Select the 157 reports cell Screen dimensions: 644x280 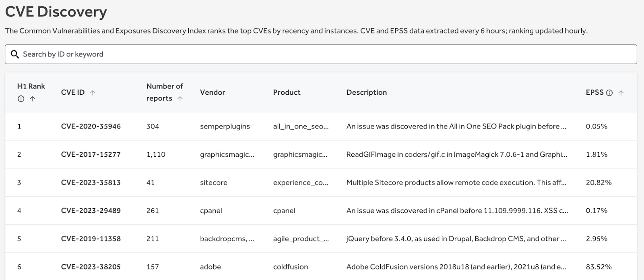pyautogui.click(x=153, y=267)
